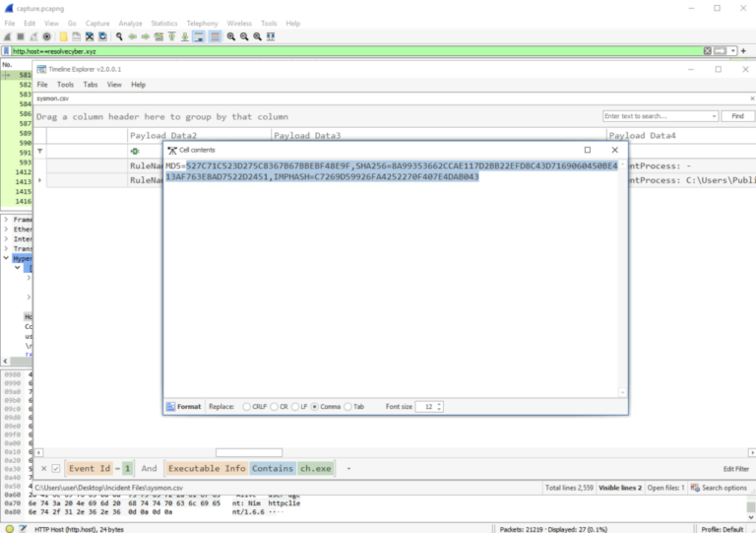The height and width of the screenshot is (533, 756).
Task: Expand the Frame tree node in packet details
Action: pos(6,220)
